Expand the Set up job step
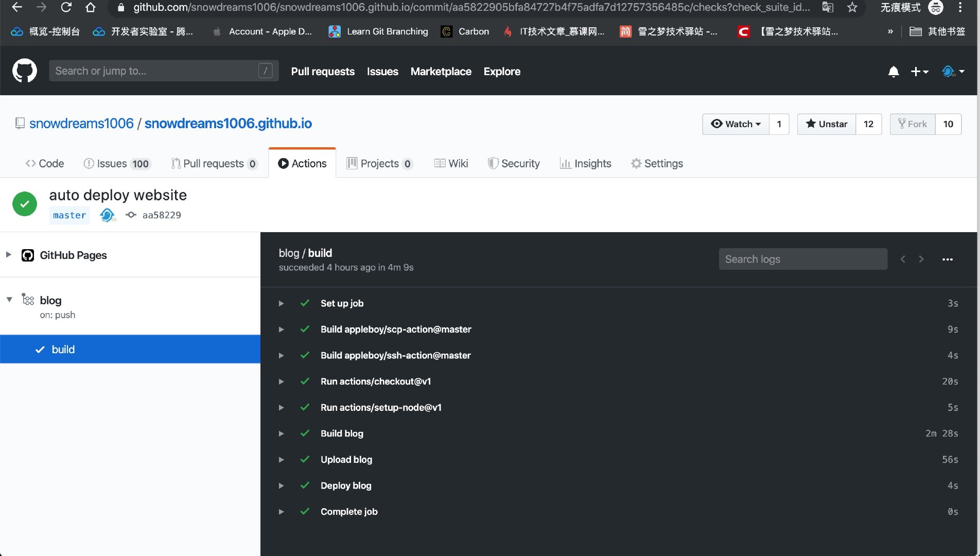The height and width of the screenshot is (556, 980). click(x=281, y=303)
